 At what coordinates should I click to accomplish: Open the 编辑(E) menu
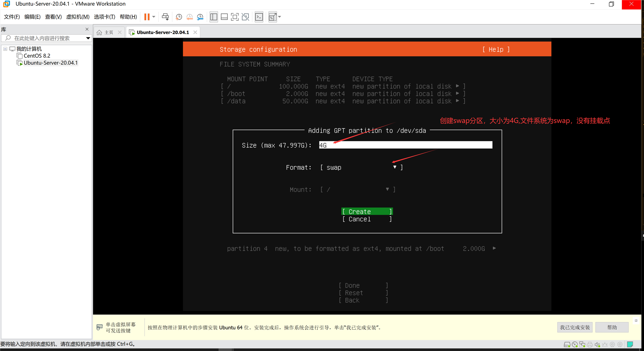(32, 17)
